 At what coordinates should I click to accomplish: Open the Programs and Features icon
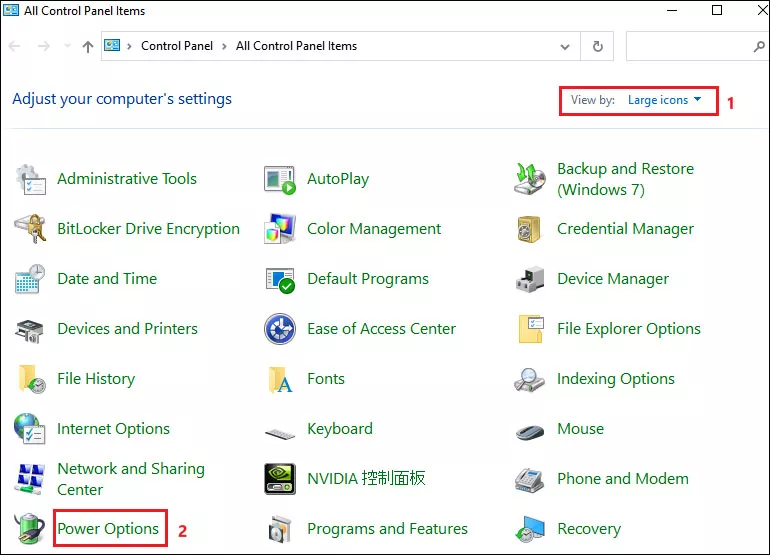click(x=280, y=530)
